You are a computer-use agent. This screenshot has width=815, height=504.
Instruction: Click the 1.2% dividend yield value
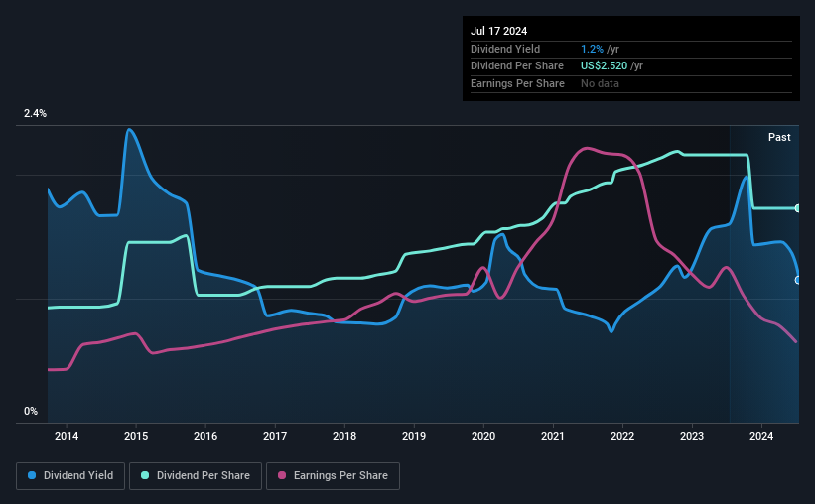point(592,49)
